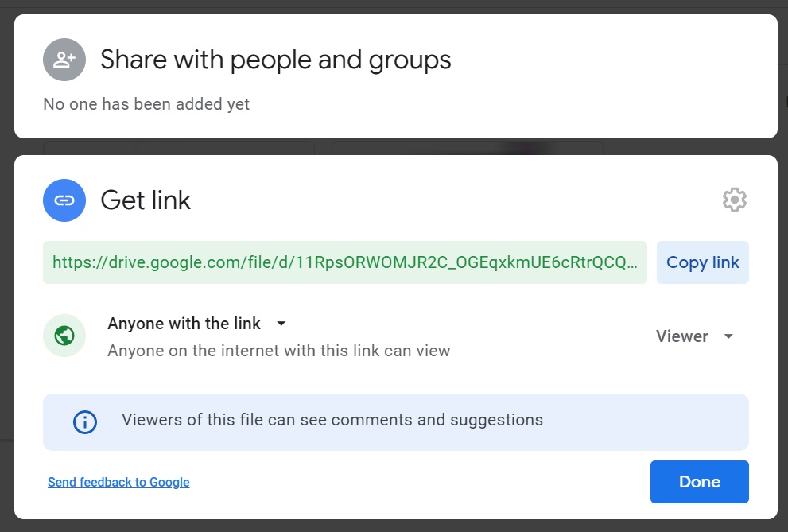
Task: Select the gray person-plus avatar circle
Action: click(64, 59)
